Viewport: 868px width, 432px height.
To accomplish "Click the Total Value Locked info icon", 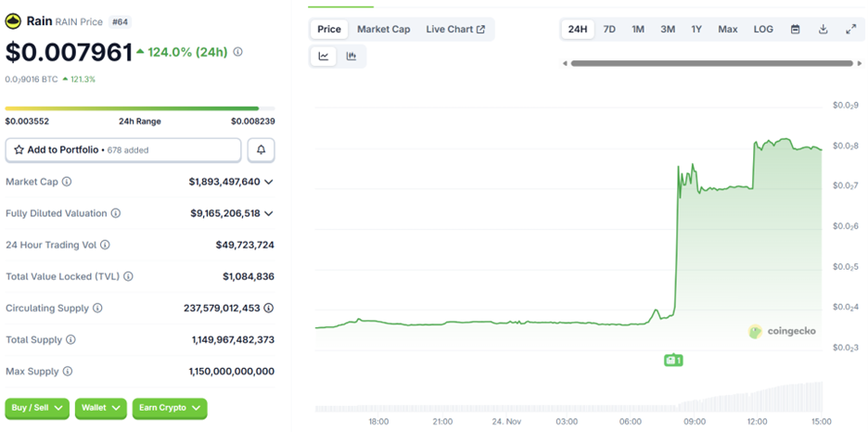I will pyautogui.click(x=128, y=276).
